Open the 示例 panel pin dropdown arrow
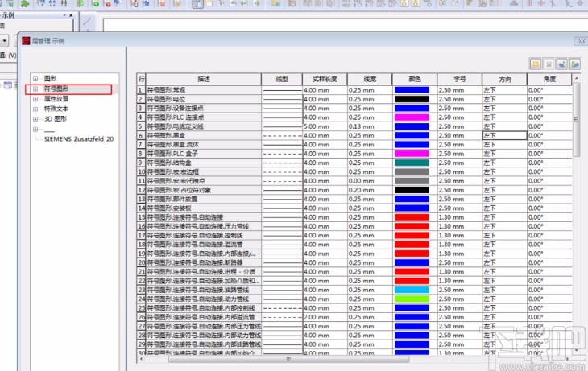This screenshot has height=371, width=588. click(64, 15)
